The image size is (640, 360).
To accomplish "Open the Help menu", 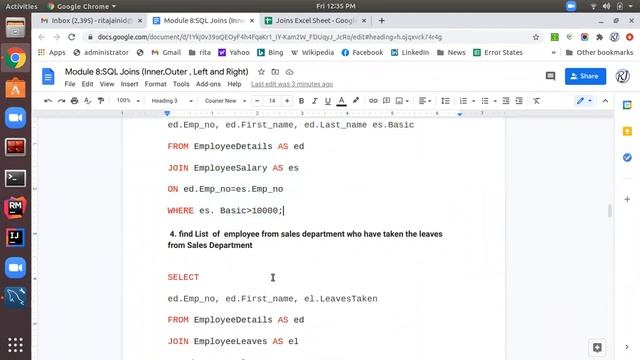I will click(234, 84).
